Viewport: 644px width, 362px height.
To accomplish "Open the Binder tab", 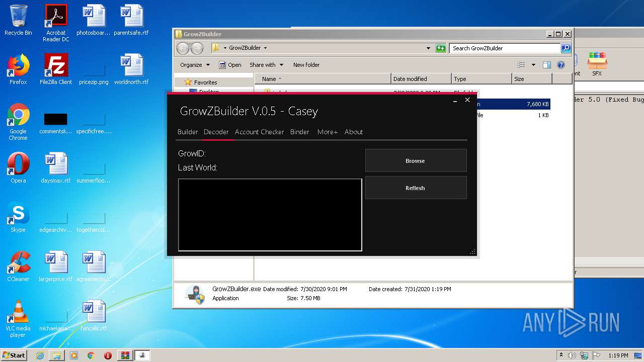I will (299, 132).
